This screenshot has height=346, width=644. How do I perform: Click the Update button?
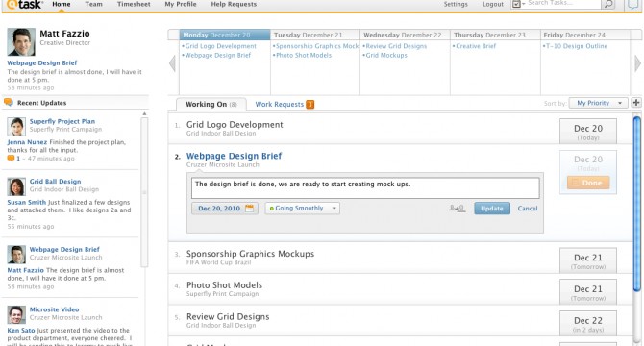click(x=492, y=209)
